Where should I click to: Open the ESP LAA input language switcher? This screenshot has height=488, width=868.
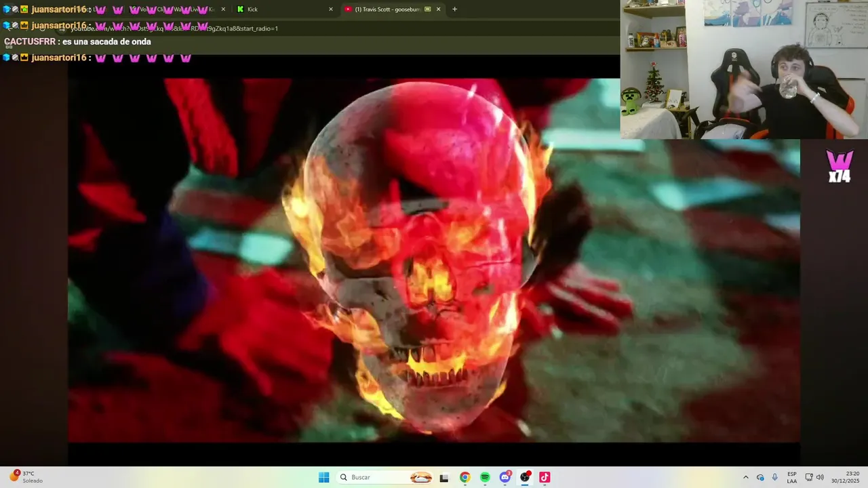pyautogui.click(x=792, y=477)
